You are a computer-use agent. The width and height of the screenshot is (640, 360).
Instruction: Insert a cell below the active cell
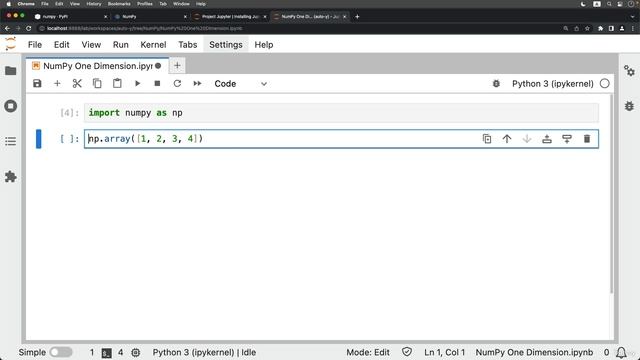[x=567, y=139]
